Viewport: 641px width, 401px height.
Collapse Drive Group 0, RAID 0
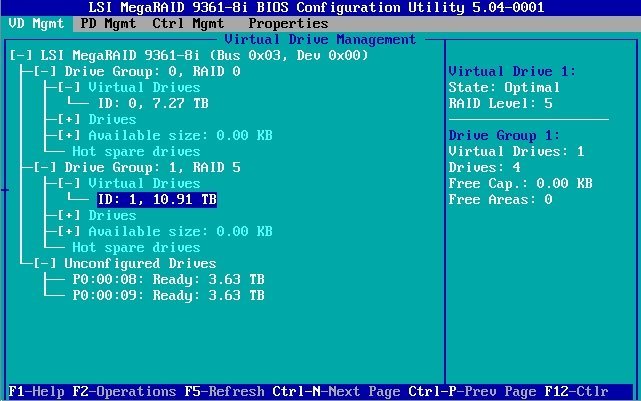pos(45,72)
